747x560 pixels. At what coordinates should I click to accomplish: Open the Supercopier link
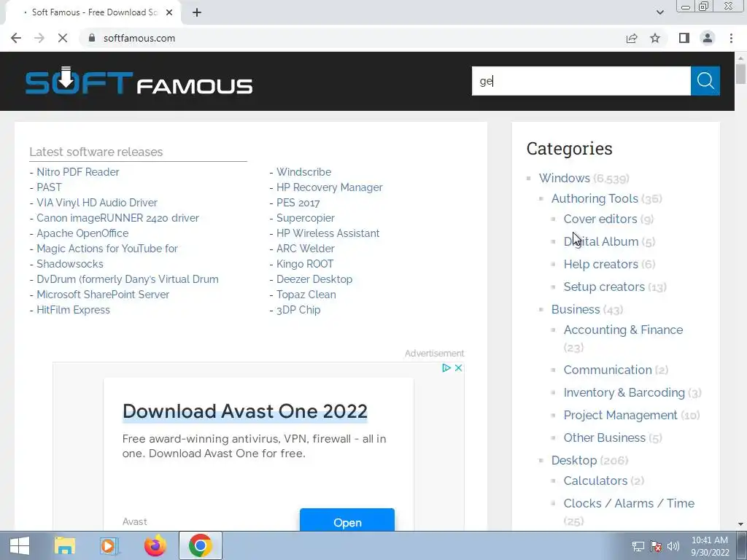pyautogui.click(x=306, y=217)
